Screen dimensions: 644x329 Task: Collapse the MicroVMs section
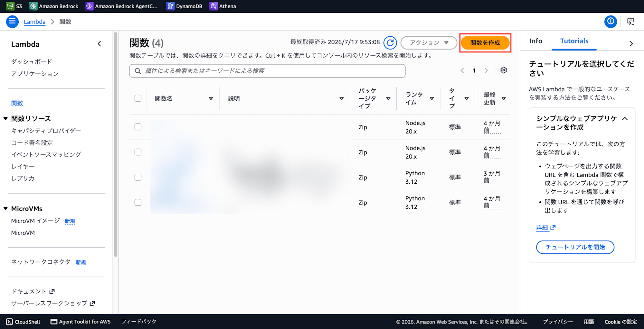(x=5, y=209)
